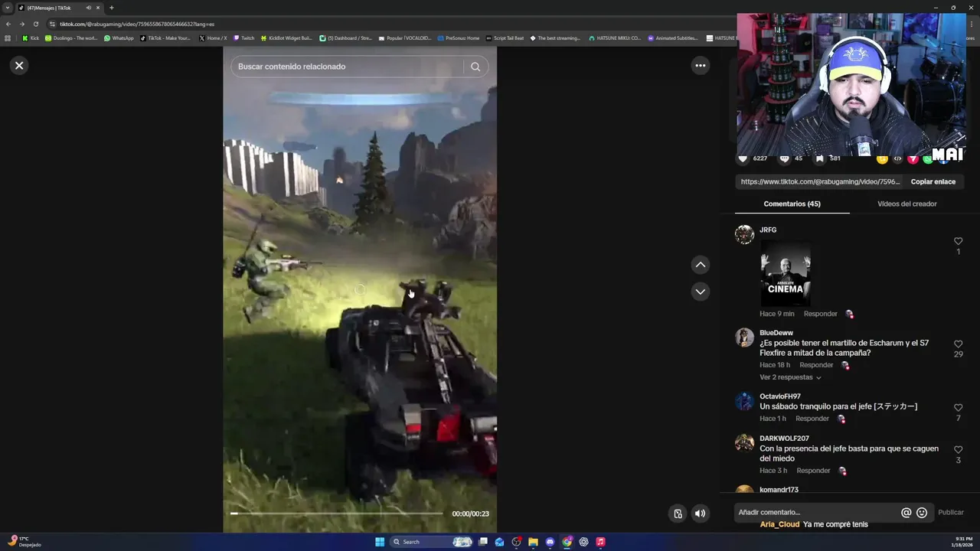
Task: Click browser forward arrow
Action: tap(21, 24)
